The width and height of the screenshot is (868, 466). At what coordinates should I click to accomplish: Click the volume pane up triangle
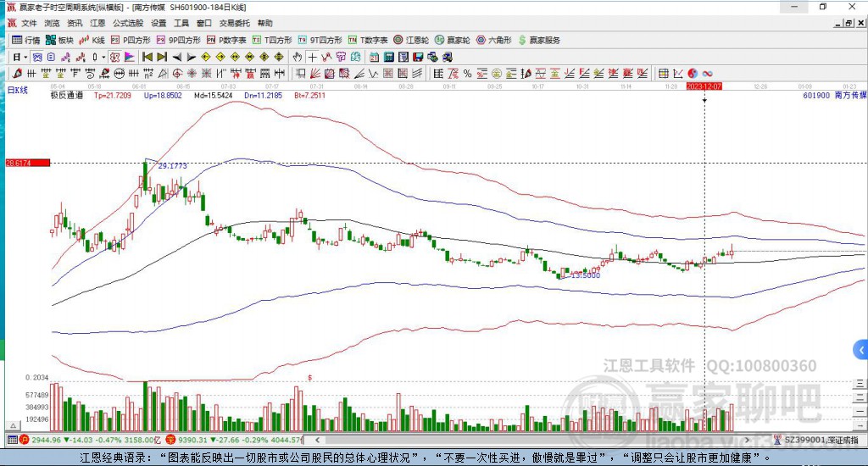pos(14,425)
